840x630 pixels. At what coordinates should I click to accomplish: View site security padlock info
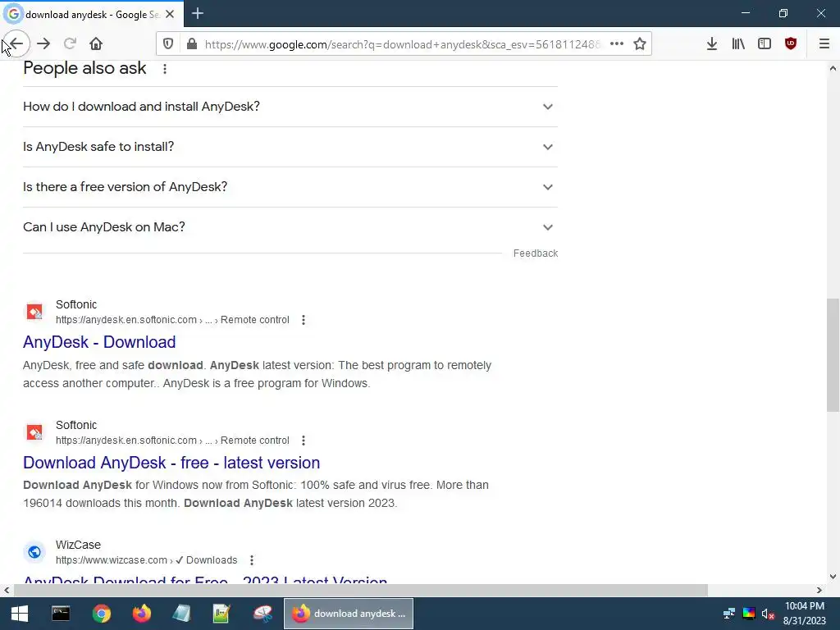tap(192, 44)
